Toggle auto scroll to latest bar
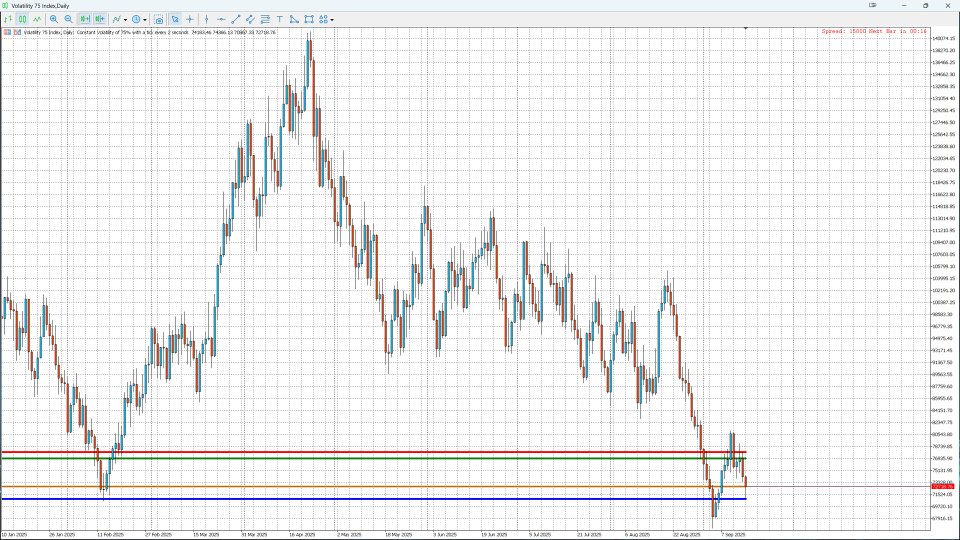Screen dimensions: 960x540 pyautogui.click(x=84, y=19)
